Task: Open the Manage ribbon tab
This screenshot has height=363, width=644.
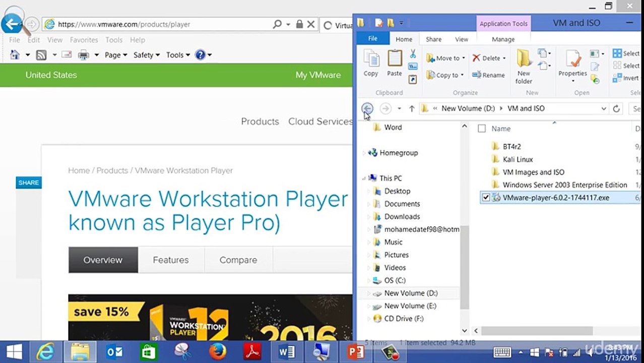Action: [503, 39]
